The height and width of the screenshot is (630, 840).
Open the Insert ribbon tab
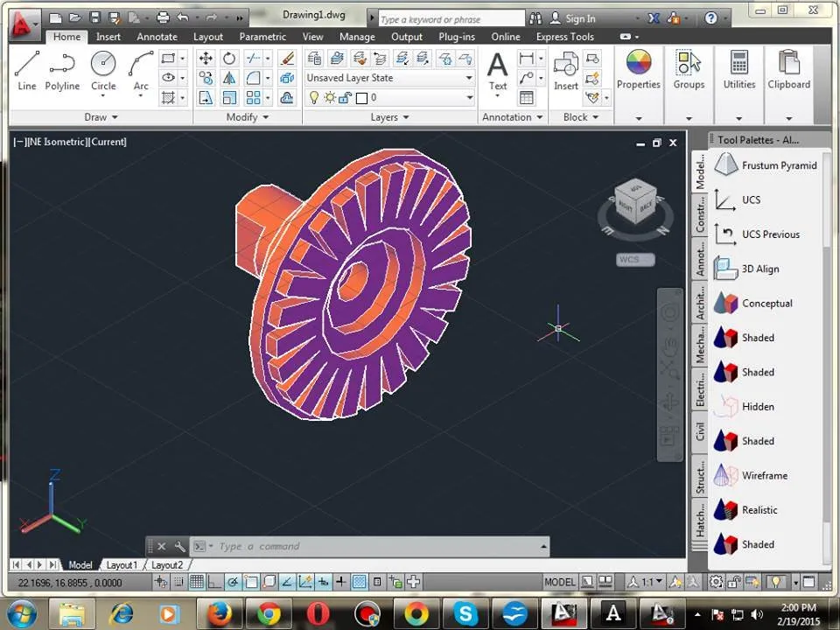click(x=108, y=37)
